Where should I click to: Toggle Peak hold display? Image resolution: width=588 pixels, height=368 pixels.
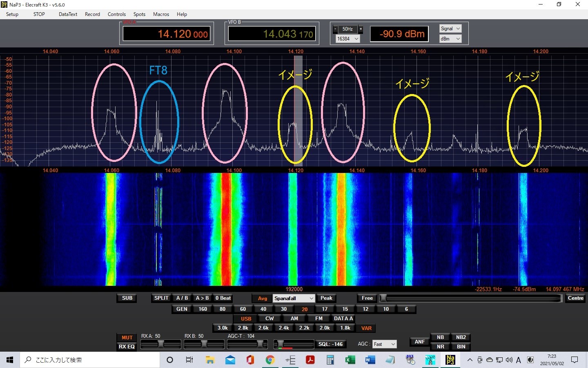326,298
